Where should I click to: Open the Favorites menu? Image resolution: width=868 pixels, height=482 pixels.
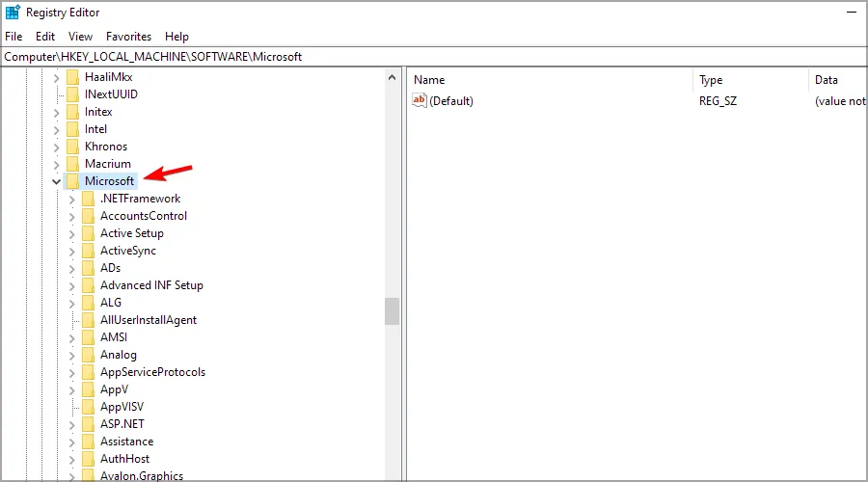click(128, 37)
